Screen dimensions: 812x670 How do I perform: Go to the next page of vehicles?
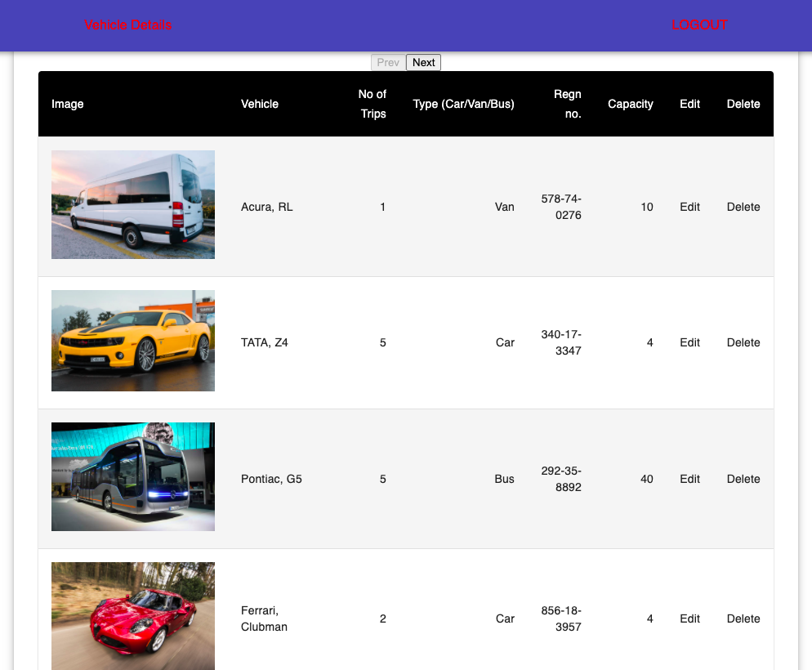pyautogui.click(x=423, y=62)
